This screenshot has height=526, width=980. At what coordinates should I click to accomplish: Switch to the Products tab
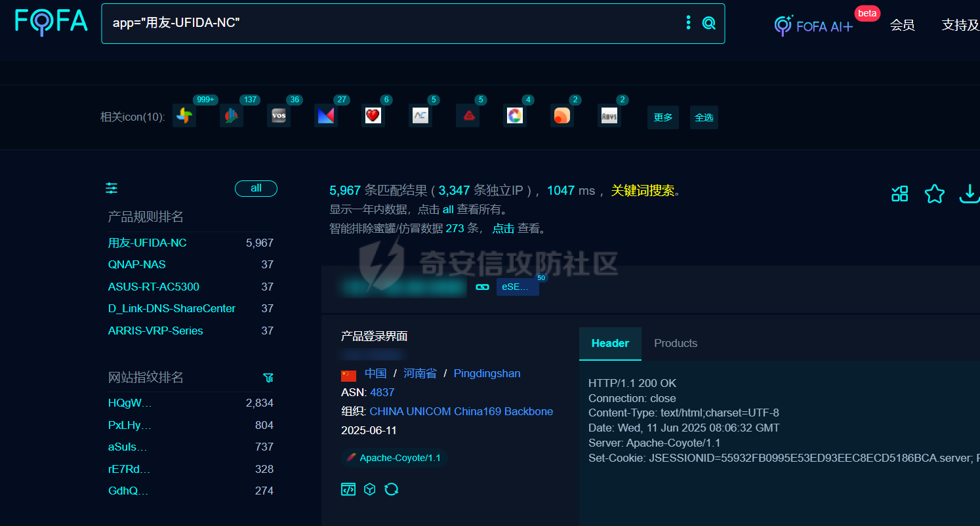[676, 343]
